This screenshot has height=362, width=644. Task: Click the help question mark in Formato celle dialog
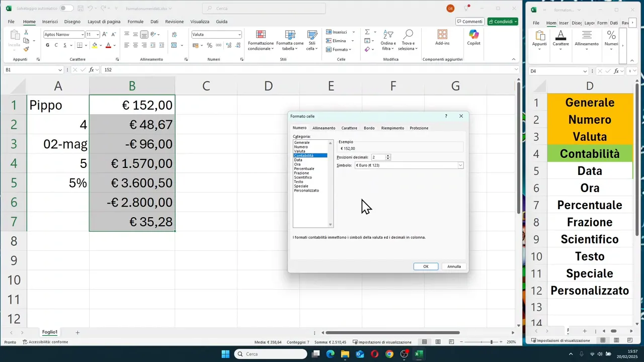(x=446, y=116)
